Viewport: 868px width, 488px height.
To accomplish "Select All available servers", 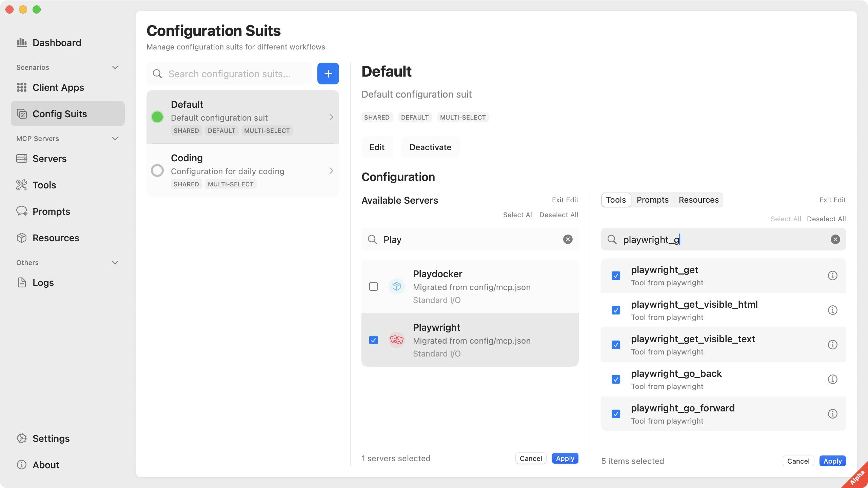I will 518,215.
